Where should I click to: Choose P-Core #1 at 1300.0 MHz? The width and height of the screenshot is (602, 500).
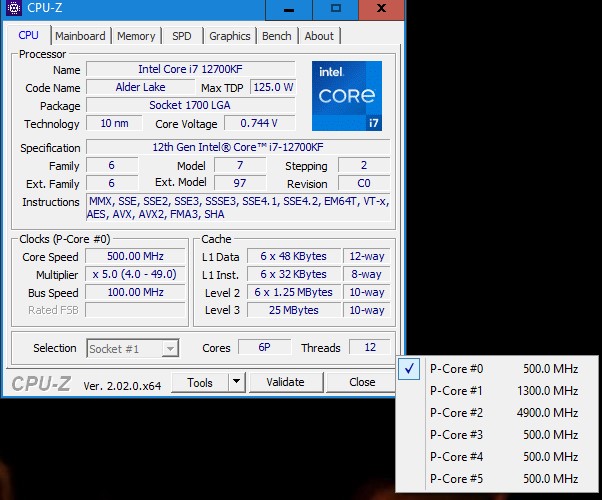[497, 391]
